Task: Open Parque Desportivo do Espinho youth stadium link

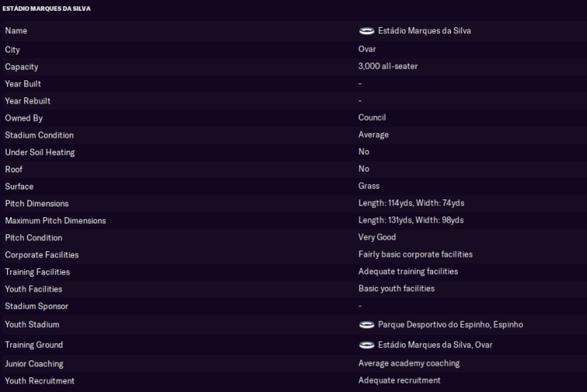Action: (x=450, y=325)
